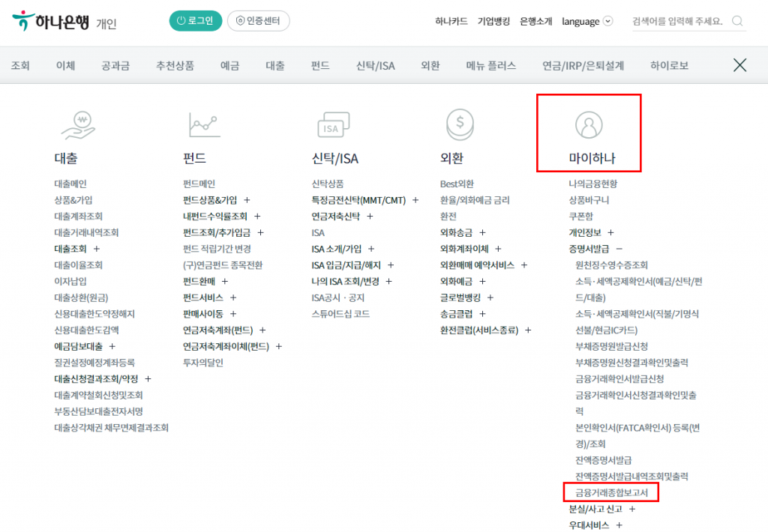Click the 마이하나 person icon
The height and width of the screenshot is (532, 768).
[x=589, y=125]
